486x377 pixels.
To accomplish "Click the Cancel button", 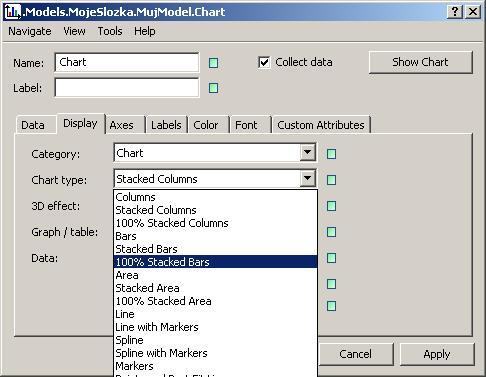I will tap(355, 354).
